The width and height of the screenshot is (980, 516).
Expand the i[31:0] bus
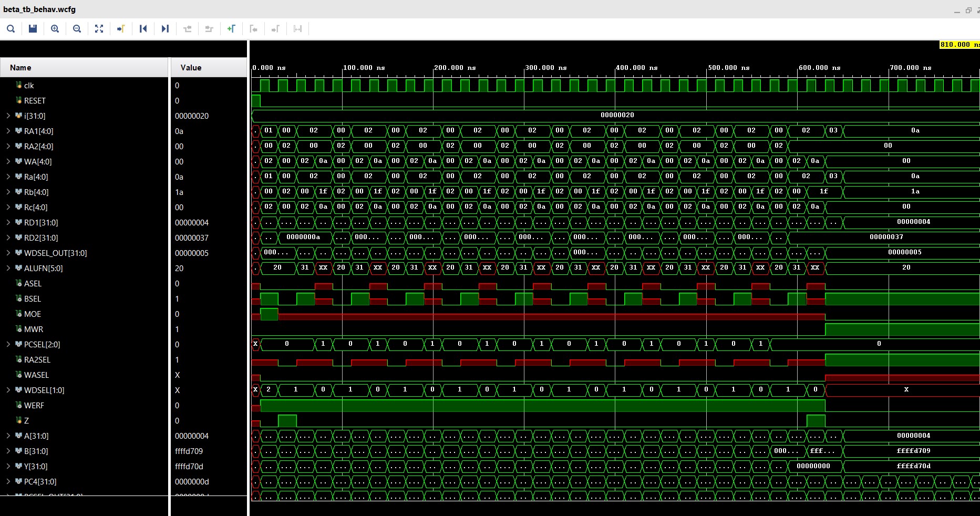[x=8, y=116]
